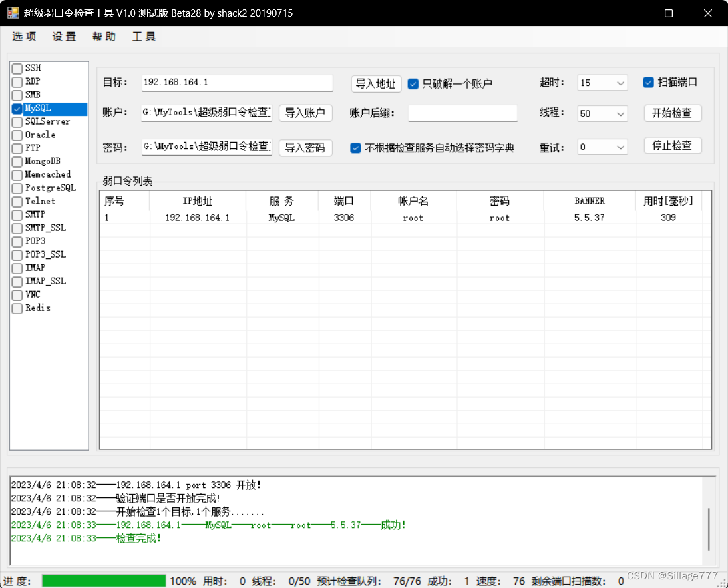Click green log line 检查完成

pyautogui.click(x=86, y=539)
